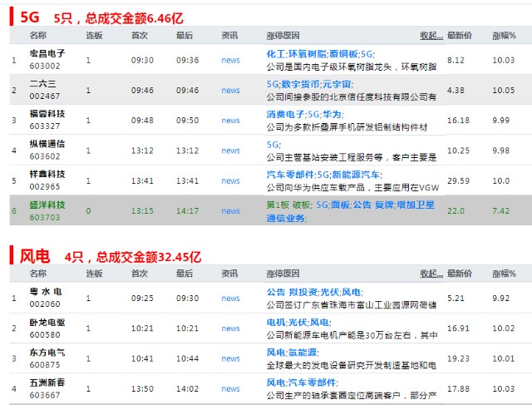Select stock name 二六三

tap(42, 83)
